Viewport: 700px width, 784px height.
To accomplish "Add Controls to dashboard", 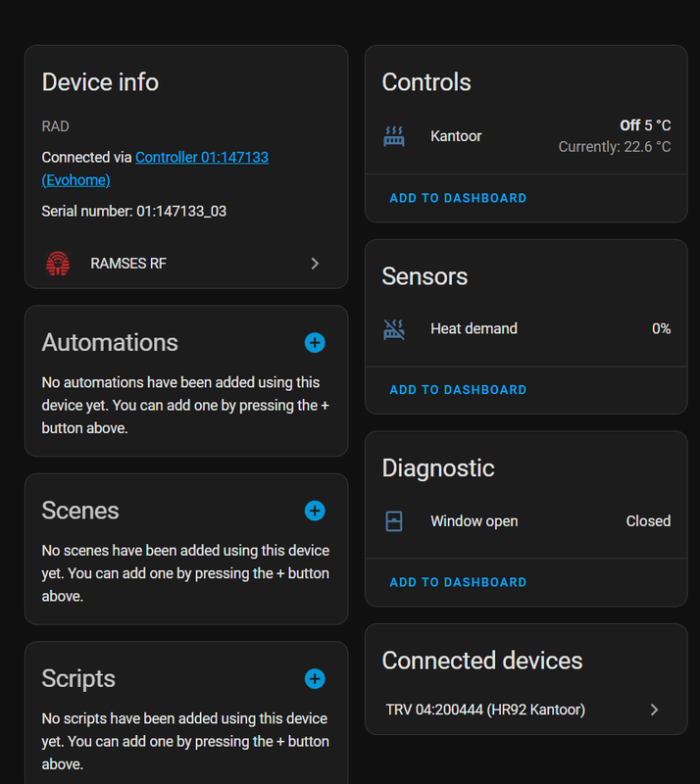I will [458, 198].
